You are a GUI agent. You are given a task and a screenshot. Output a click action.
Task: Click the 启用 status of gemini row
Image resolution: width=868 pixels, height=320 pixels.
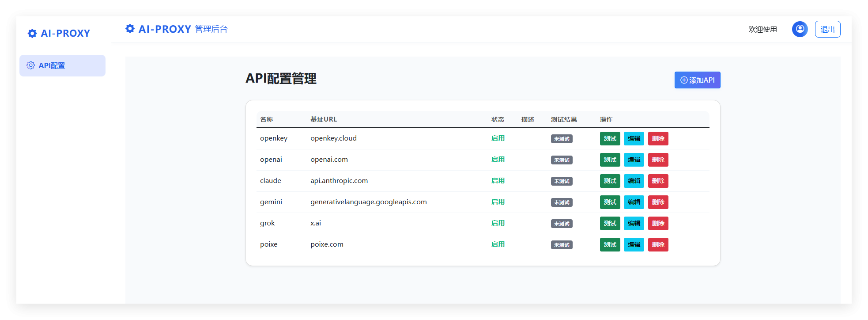click(x=498, y=202)
